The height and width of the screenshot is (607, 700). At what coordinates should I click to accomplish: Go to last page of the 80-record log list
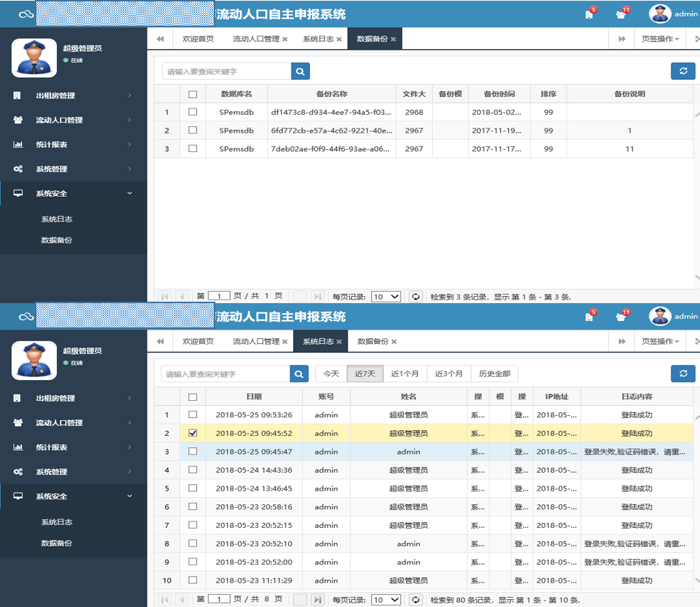point(318,600)
